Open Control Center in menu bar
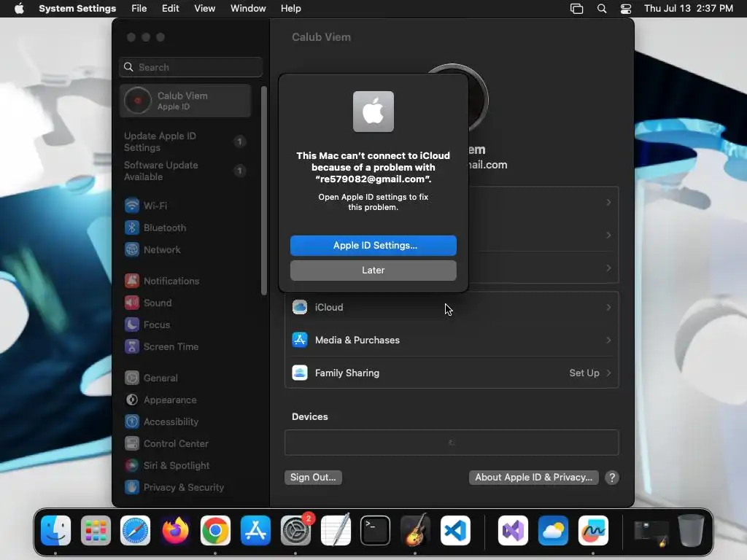This screenshot has width=747, height=560. pos(626,9)
